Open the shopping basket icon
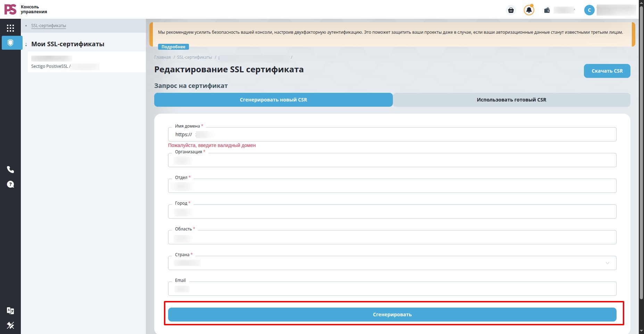This screenshot has height=334, width=644. [x=511, y=10]
